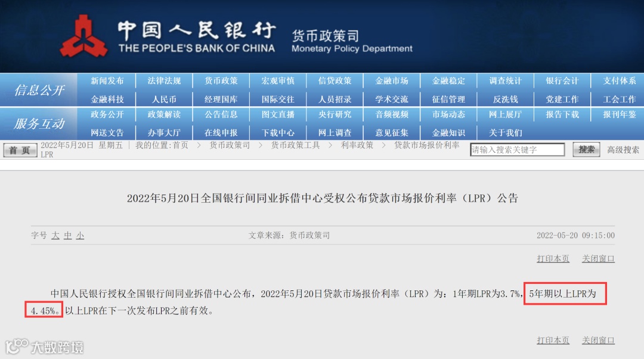
Task: Open 学术交流 navigation item
Action: (392, 99)
